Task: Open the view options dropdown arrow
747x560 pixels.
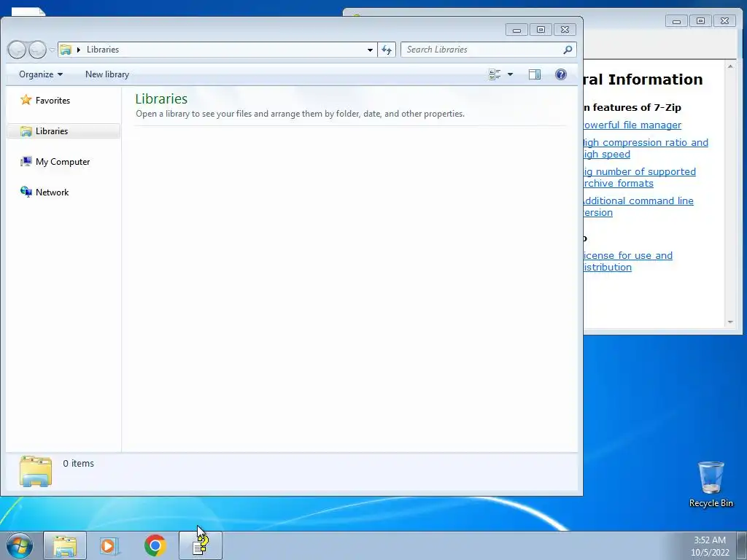Action: [510, 74]
